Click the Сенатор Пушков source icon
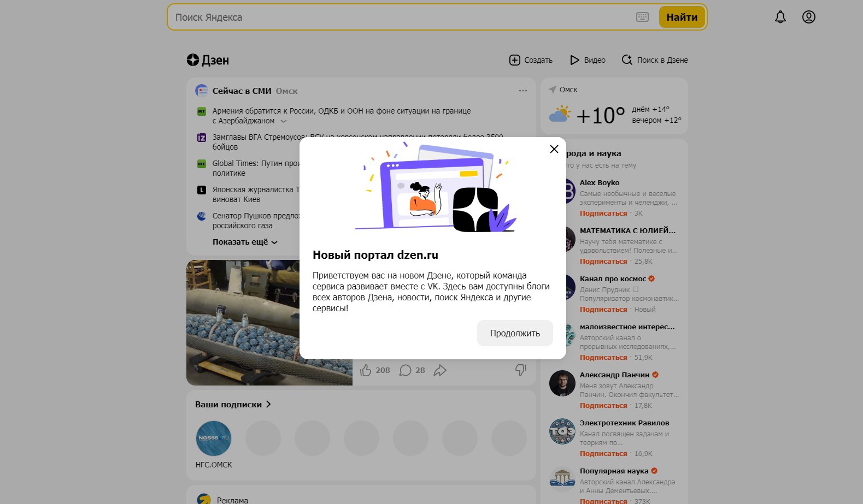 point(201,216)
